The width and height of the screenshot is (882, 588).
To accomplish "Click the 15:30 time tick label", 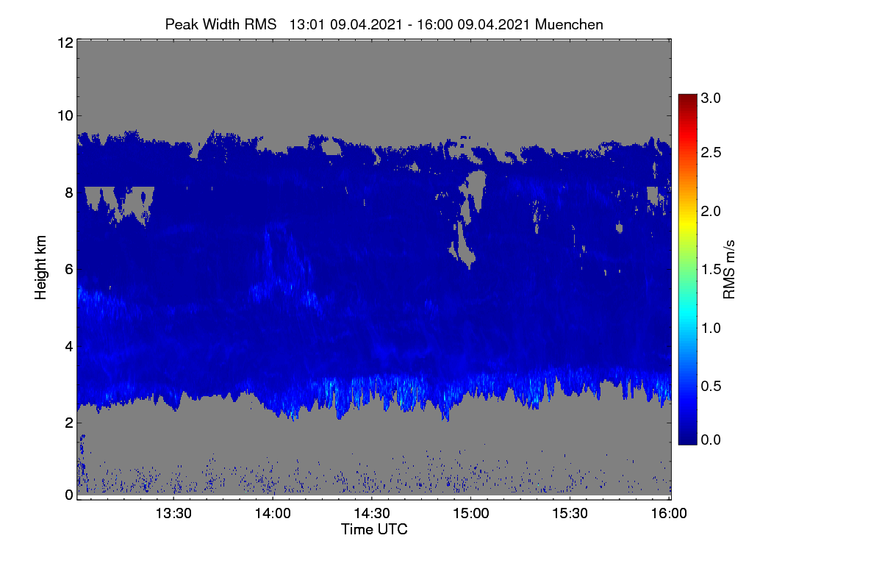I will pyautogui.click(x=570, y=513).
